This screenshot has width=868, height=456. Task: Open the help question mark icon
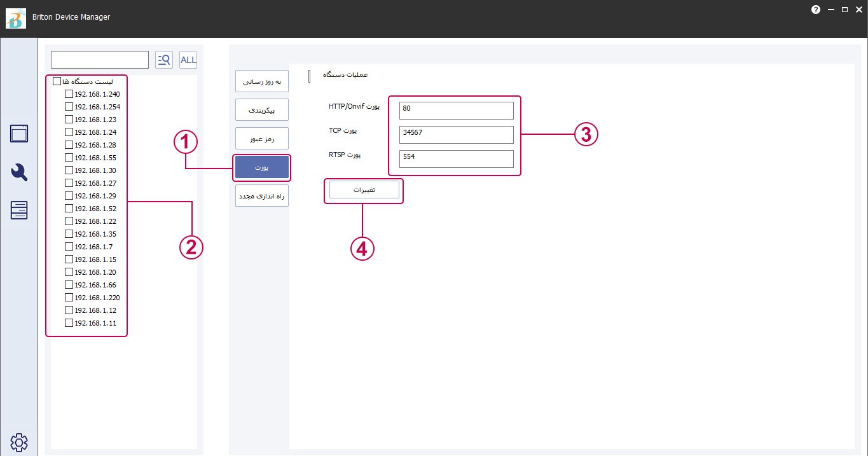816,10
